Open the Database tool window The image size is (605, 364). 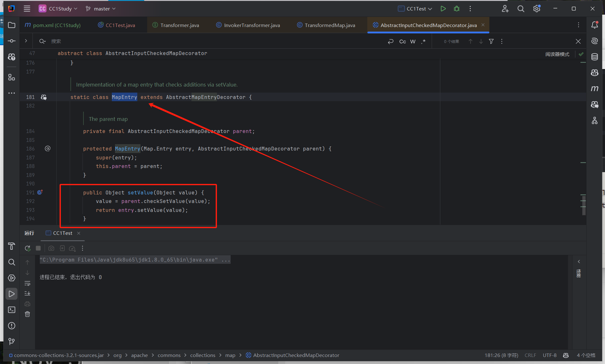594,57
